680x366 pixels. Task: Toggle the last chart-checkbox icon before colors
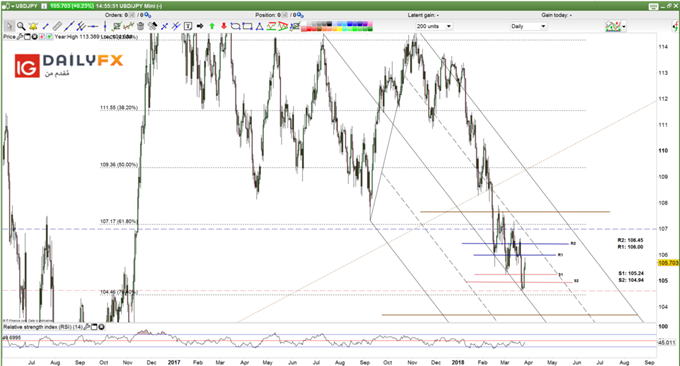pyautogui.click(x=295, y=26)
